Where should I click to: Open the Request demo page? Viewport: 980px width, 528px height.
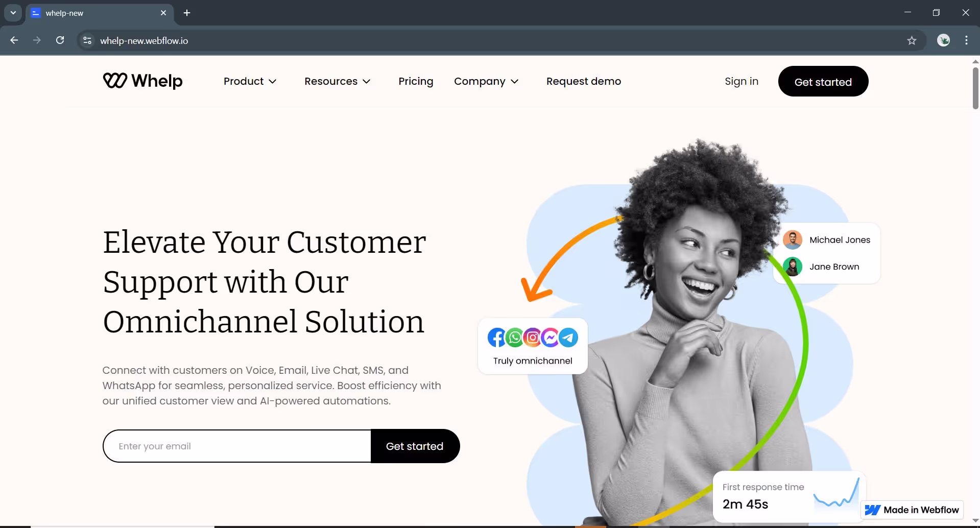pyautogui.click(x=584, y=81)
